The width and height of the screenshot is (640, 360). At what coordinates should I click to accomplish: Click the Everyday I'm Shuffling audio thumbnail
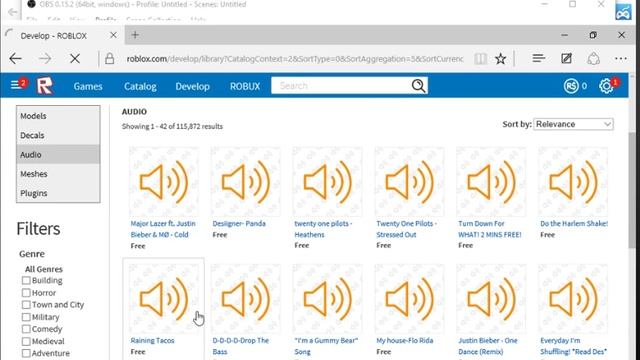(x=573, y=299)
